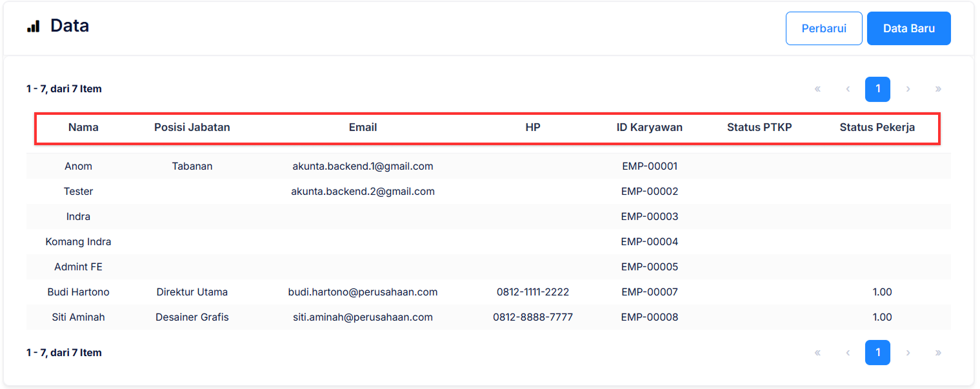Click next page chevron in lower pagination
The image size is (980, 389).
[908, 353]
